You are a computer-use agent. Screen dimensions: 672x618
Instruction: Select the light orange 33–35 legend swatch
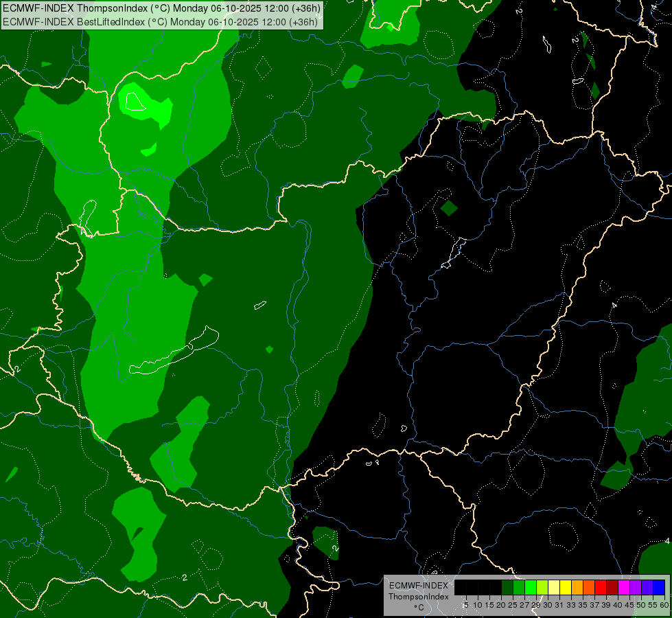[577, 587]
